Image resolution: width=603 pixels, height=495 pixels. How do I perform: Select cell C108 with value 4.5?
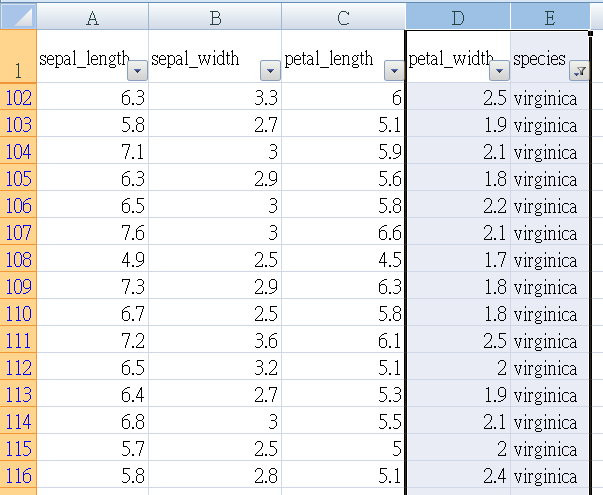click(343, 258)
